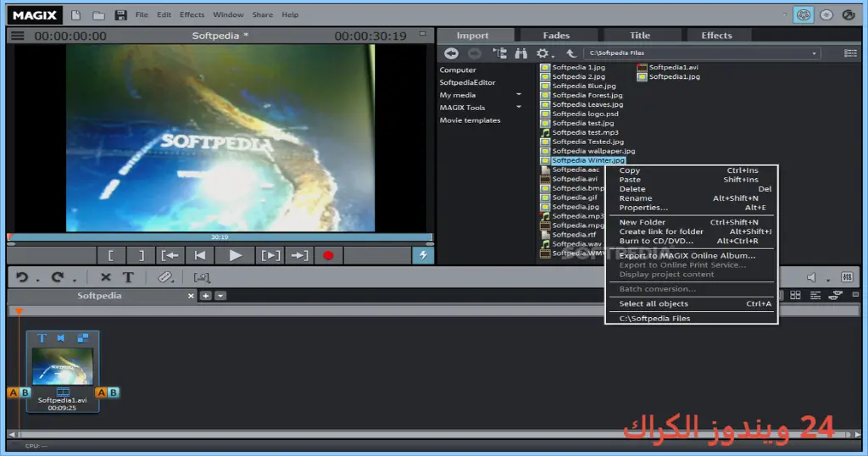This screenshot has height=456, width=868.
Task: Open the settings gear dropdown in browser
Action: (545, 53)
